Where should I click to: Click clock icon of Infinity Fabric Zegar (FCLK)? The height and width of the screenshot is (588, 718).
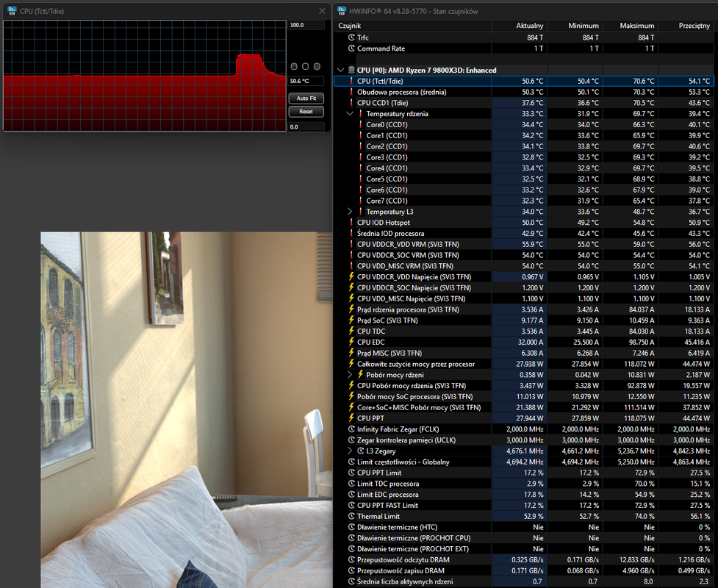pos(351,429)
